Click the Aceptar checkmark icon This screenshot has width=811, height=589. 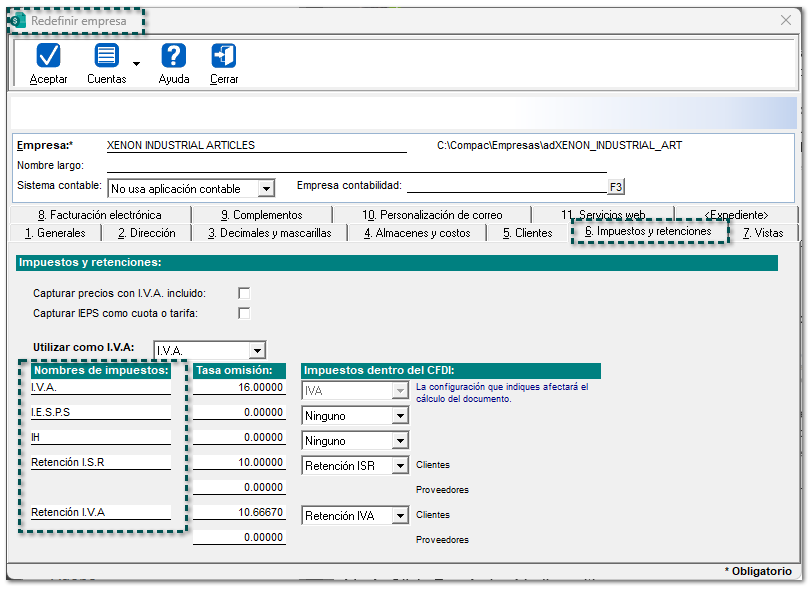point(48,56)
